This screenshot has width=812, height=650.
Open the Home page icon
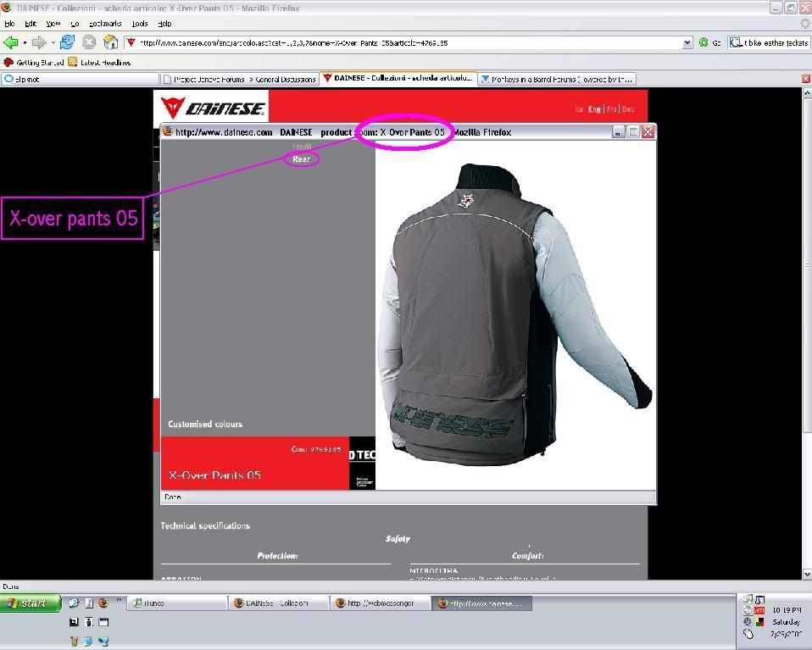point(110,42)
